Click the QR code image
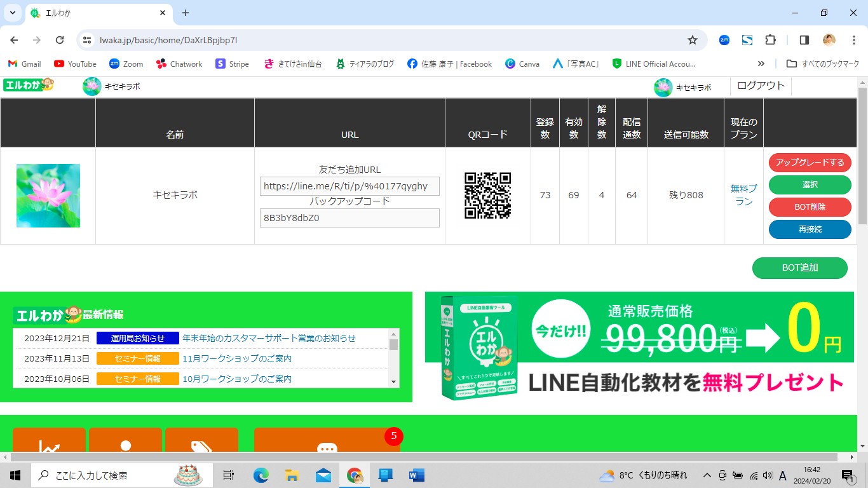This screenshot has width=868, height=488. [x=487, y=195]
